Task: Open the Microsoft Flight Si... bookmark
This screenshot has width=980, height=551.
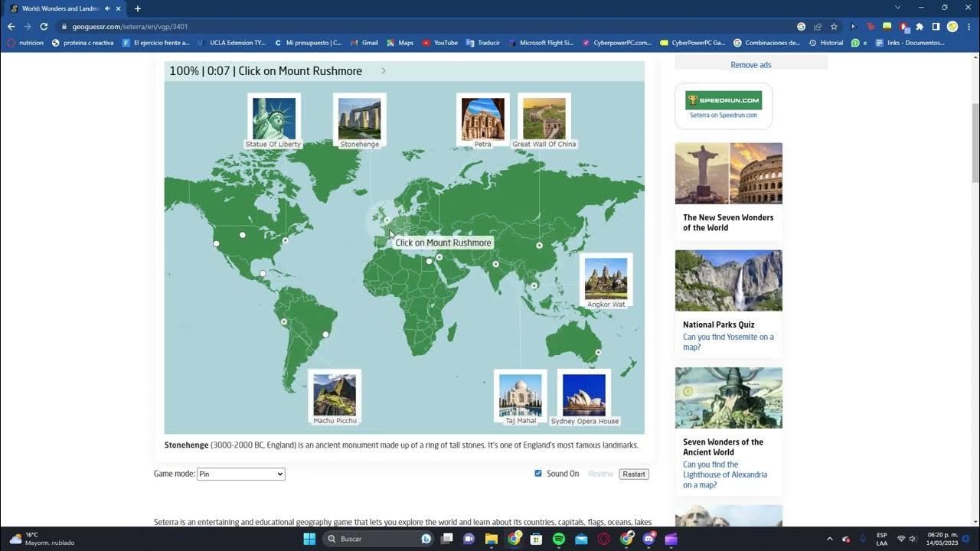Action: 541,43
